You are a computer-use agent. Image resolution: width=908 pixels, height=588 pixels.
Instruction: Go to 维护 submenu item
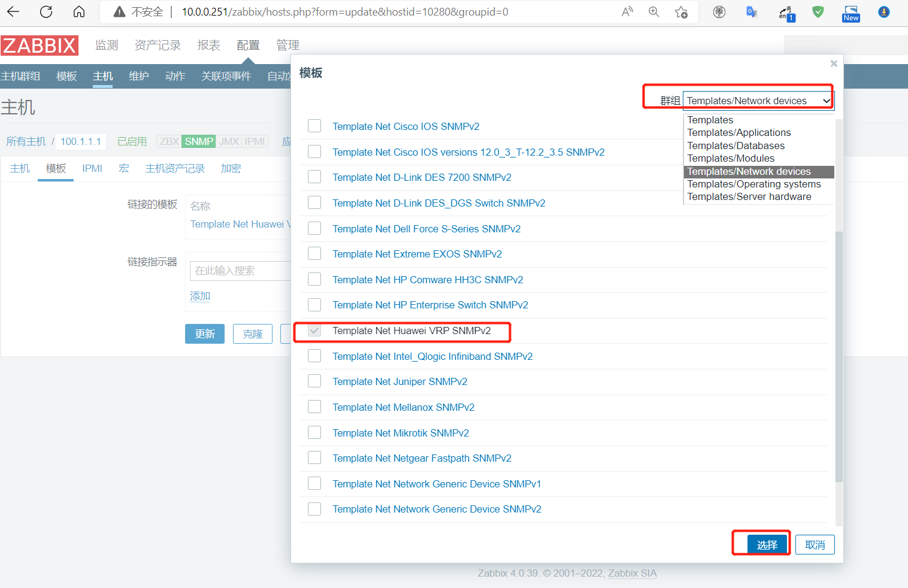point(139,76)
